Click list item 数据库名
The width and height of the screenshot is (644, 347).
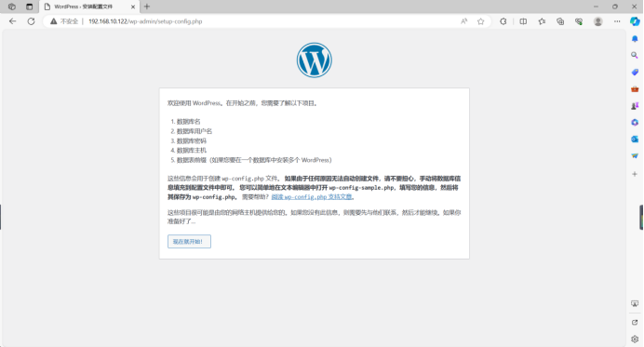click(189, 122)
